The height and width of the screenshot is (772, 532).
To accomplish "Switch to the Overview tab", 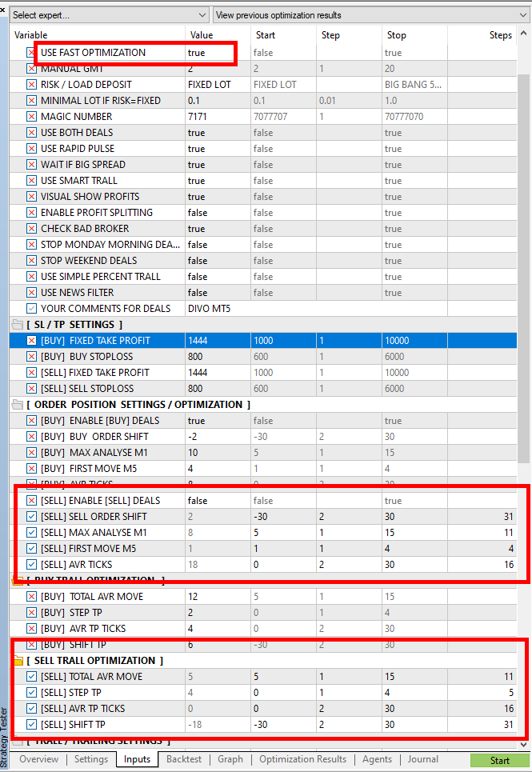I will click(38, 759).
